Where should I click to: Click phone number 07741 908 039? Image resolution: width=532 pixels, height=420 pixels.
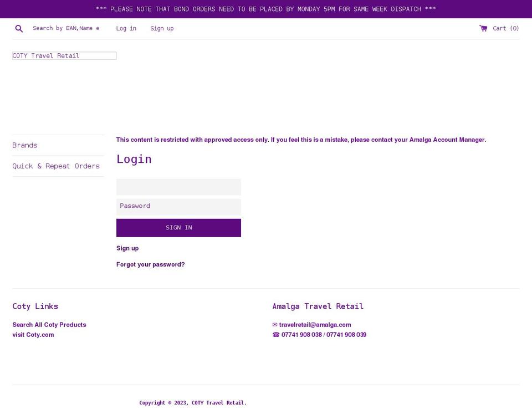pos(346,335)
